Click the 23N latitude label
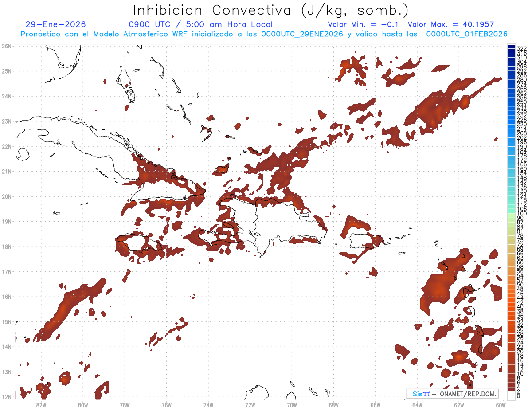The image size is (532, 411). 7,121
